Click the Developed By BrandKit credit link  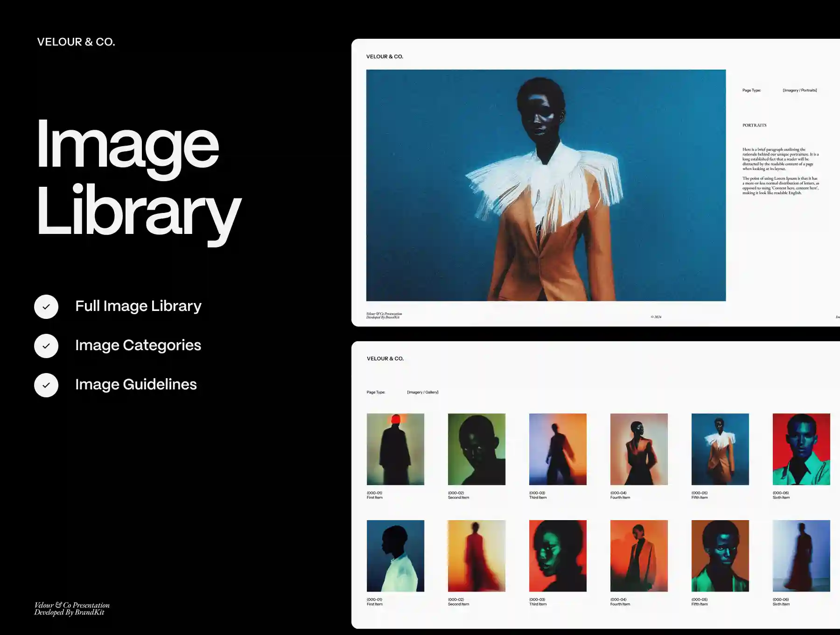coord(384,317)
